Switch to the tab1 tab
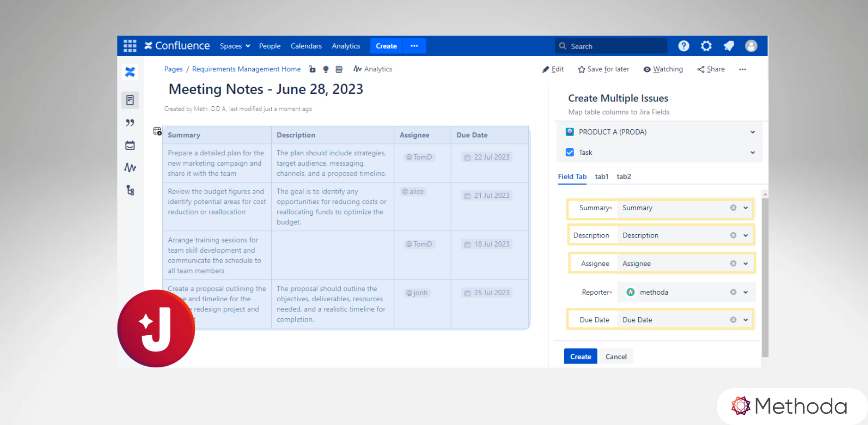The height and width of the screenshot is (425, 868). click(601, 177)
